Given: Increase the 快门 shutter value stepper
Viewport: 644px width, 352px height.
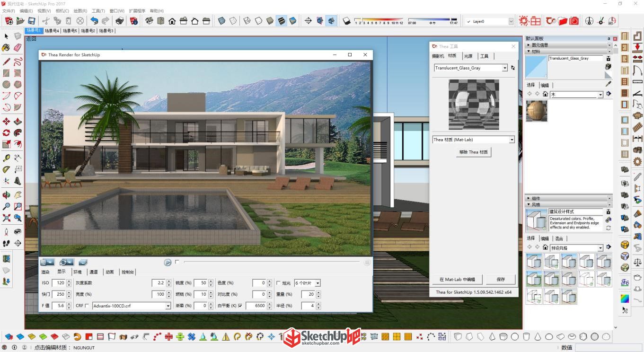Looking at the screenshot, I should click(69, 292).
